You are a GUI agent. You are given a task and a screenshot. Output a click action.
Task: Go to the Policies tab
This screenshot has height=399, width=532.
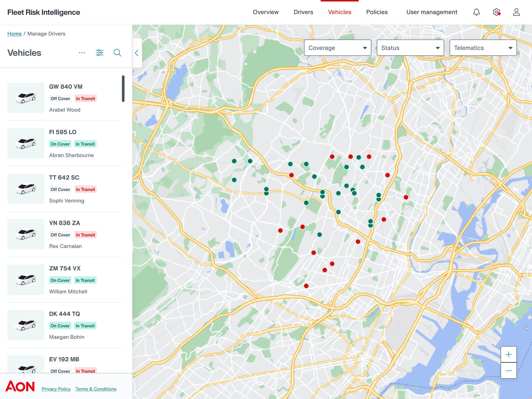(377, 12)
